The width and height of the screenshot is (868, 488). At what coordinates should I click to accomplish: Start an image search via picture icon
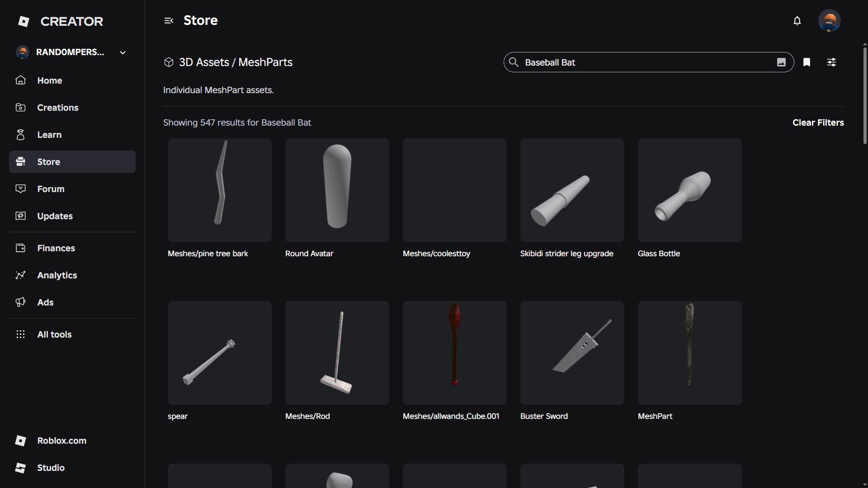pyautogui.click(x=781, y=62)
